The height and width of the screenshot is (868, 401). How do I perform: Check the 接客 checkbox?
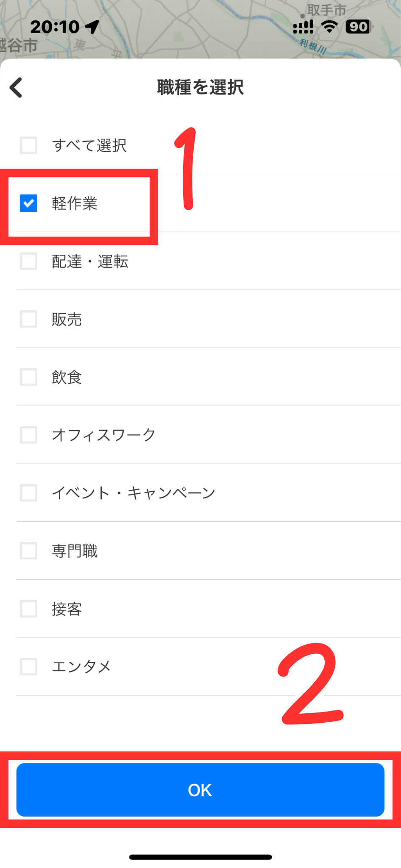point(29,609)
